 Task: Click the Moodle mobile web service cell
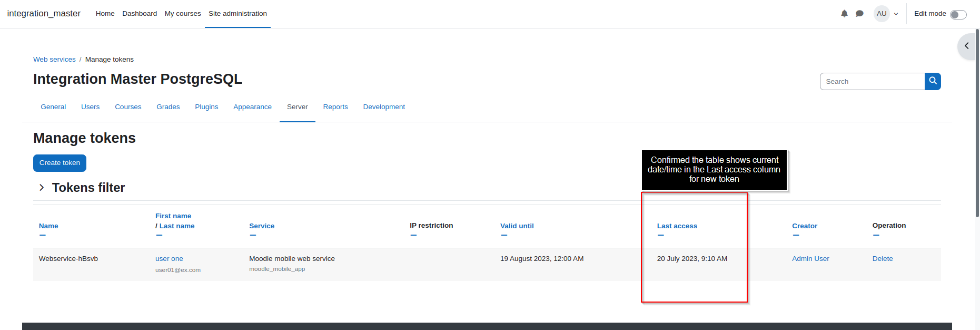(x=292, y=259)
